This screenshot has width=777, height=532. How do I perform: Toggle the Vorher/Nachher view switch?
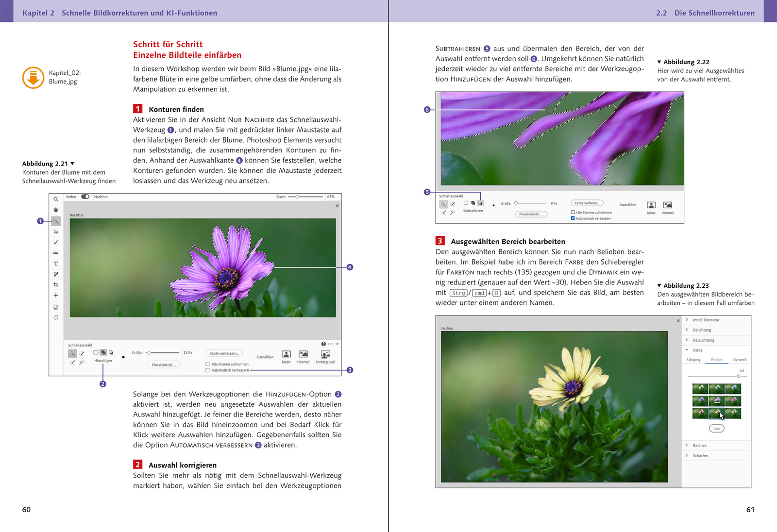(85, 197)
